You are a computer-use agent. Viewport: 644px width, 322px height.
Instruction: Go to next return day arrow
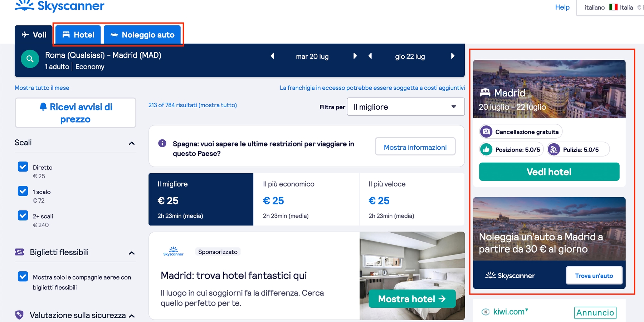point(453,56)
